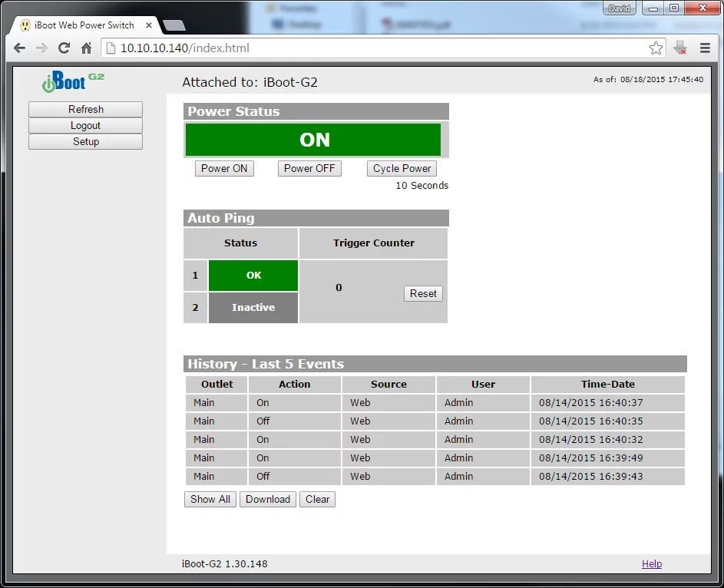Screen dimensions: 724x588
Task: Click the Auto Ping section header
Action: [x=316, y=218]
